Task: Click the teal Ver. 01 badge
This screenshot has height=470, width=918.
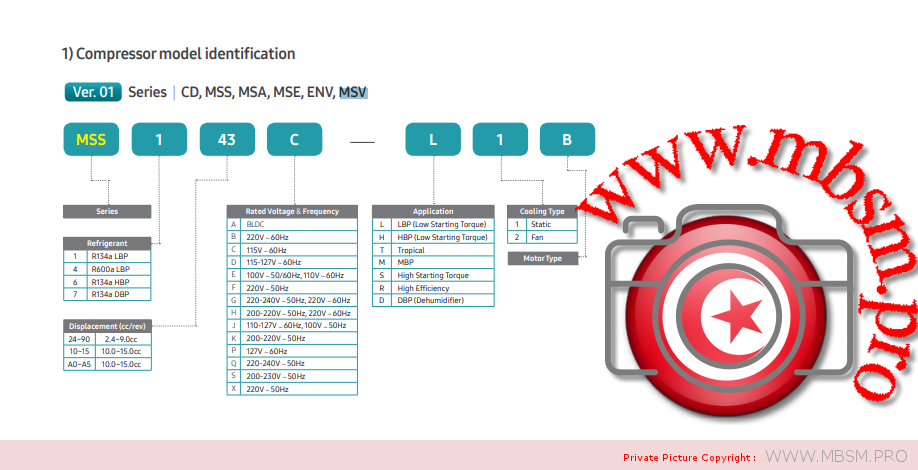Action: [x=93, y=92]
